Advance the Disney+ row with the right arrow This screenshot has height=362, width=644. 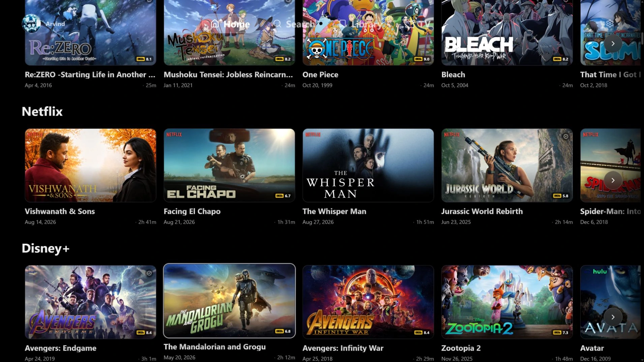613,317
